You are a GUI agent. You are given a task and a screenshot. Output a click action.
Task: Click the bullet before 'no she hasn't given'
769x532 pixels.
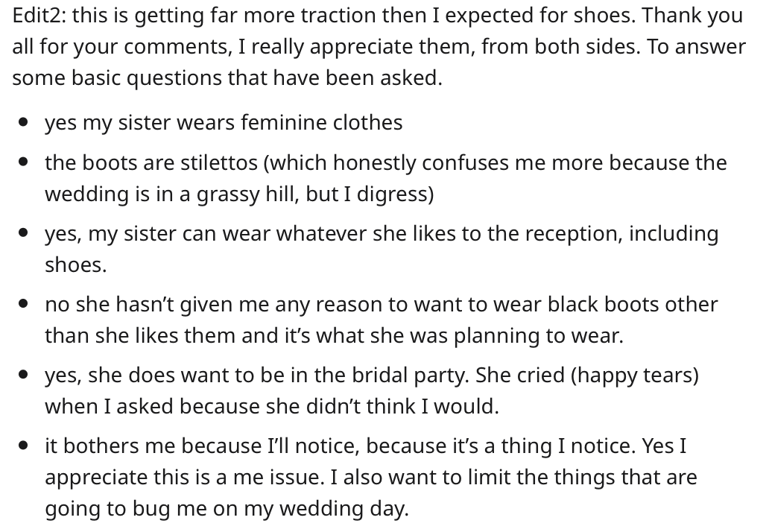tap(23, 304)
